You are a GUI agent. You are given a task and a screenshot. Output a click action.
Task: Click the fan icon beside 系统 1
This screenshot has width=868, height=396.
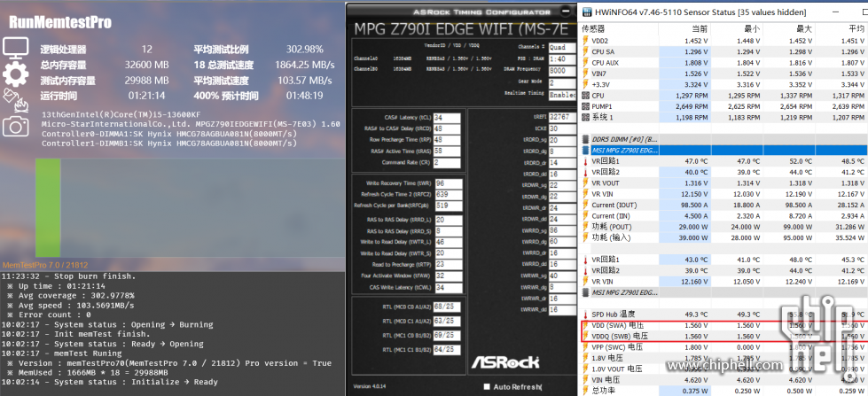(x=586, y=117)
